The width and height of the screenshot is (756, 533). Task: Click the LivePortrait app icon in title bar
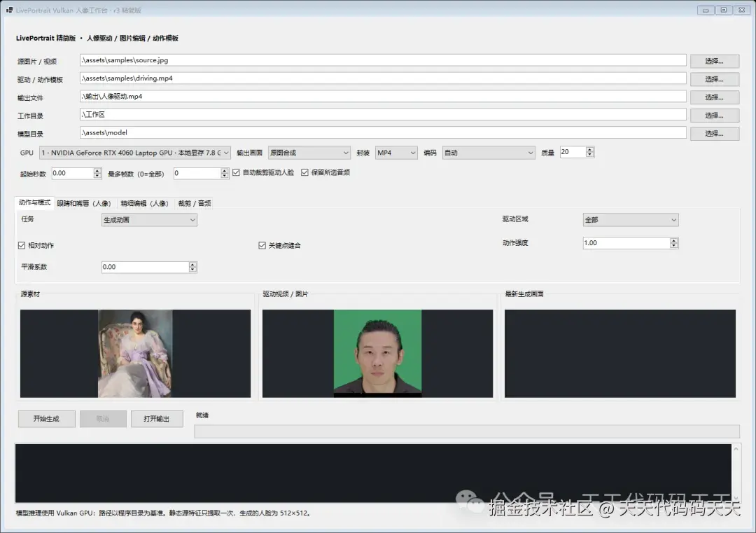point(9,10)
